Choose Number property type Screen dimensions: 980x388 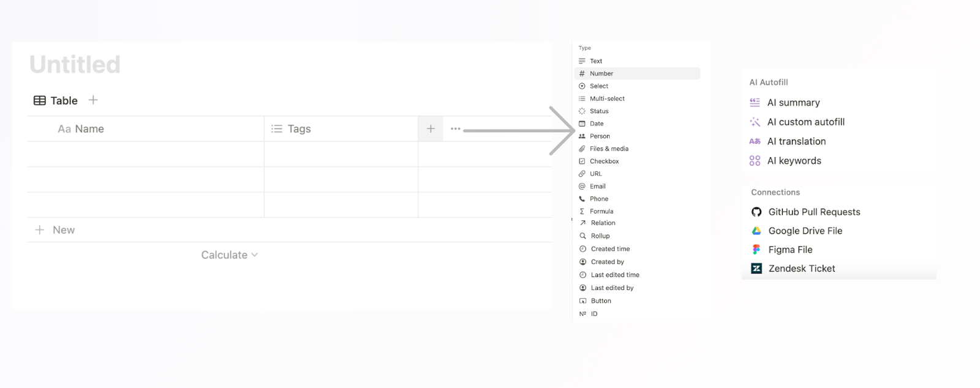click(x=637, y=73)
